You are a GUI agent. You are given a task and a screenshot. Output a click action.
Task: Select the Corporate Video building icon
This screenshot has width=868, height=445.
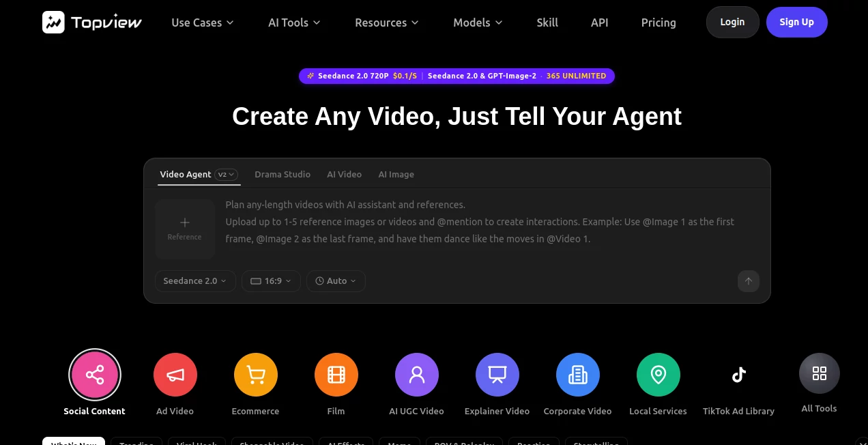pos(578,375)
